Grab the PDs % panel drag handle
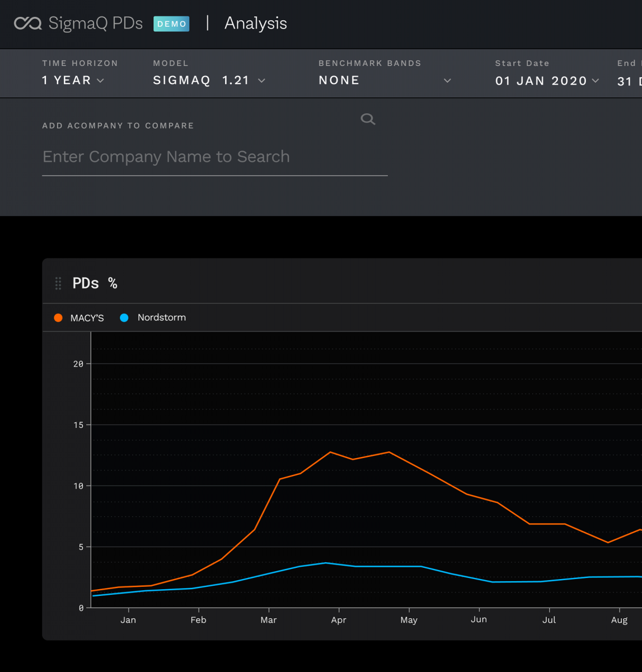The width and height of the screenshot is (642, 672). 58,283
